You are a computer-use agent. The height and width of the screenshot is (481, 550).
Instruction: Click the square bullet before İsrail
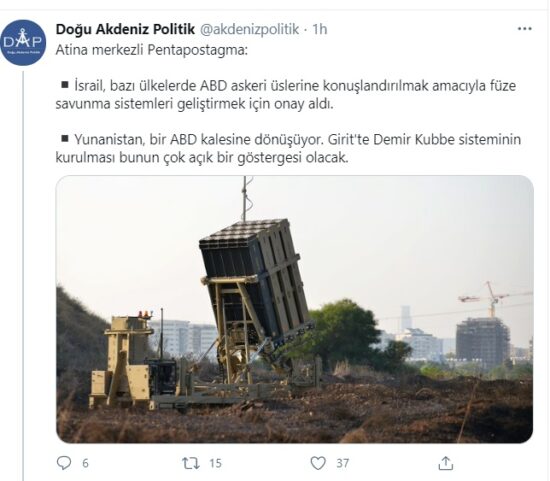pyautogui.click(x=65, y=85)
